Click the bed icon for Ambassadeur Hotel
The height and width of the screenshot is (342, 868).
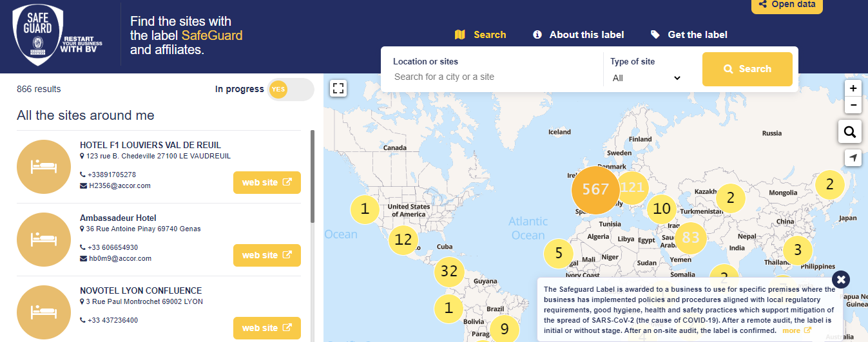pyautogui.click(x=44, y=240)
